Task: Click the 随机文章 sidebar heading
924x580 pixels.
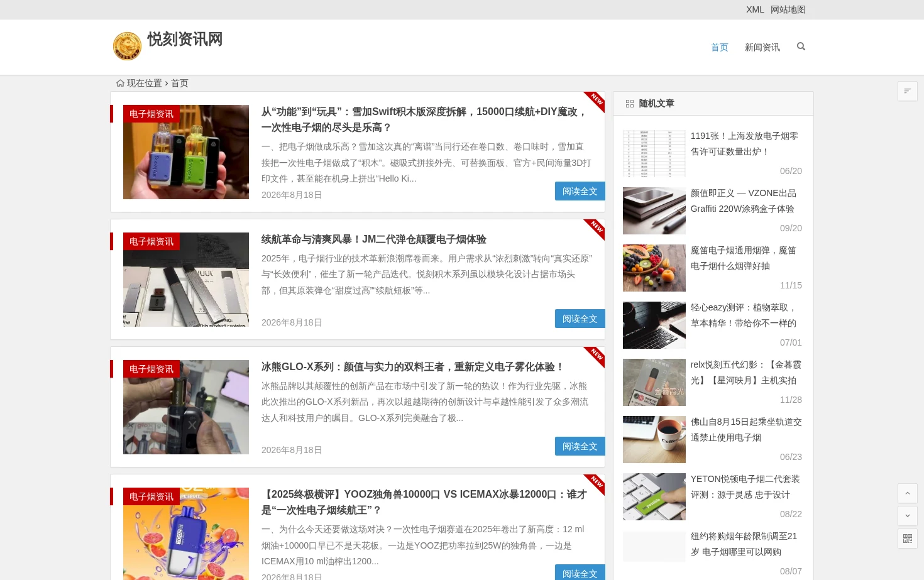Action: point(656,104)
